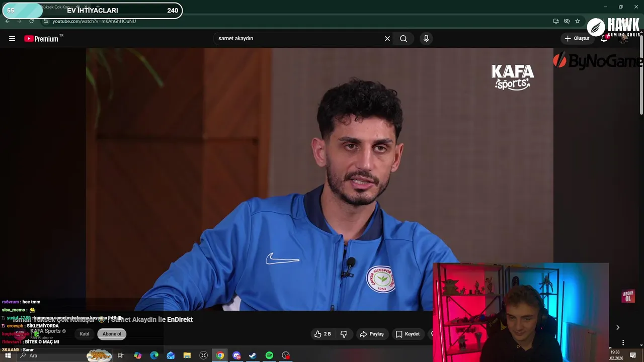This screenshot has height=362, width=644.
Task: Open Microsoft Edge from the taskbar
Action: click(154, 355)
